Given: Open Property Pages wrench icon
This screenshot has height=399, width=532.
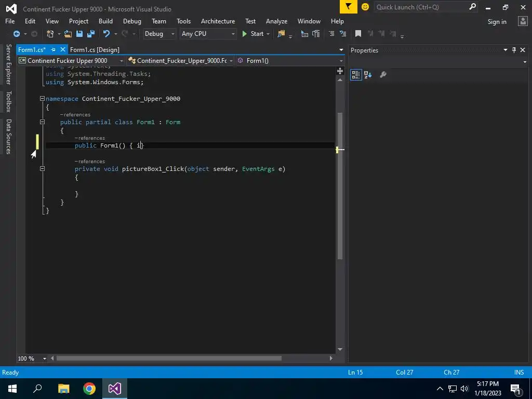Looking at the screenshot, I should pyautogui.click(x=383, y=75).
